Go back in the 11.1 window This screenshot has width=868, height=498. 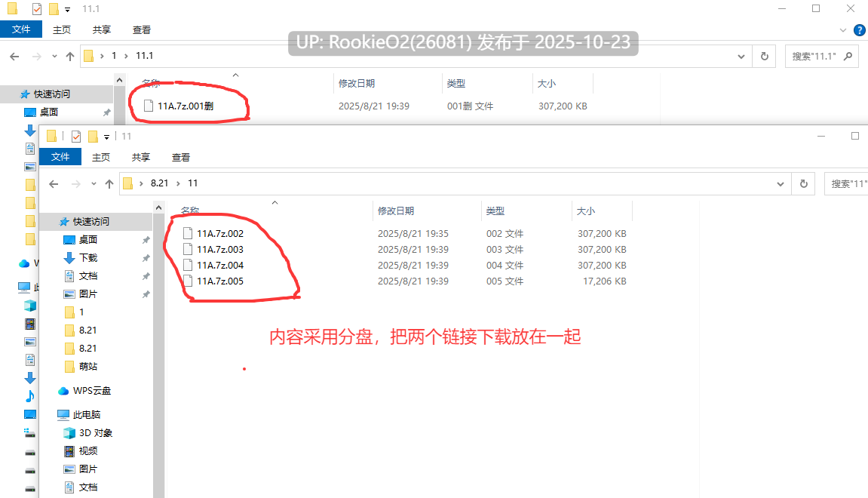(x=14, y=56)
